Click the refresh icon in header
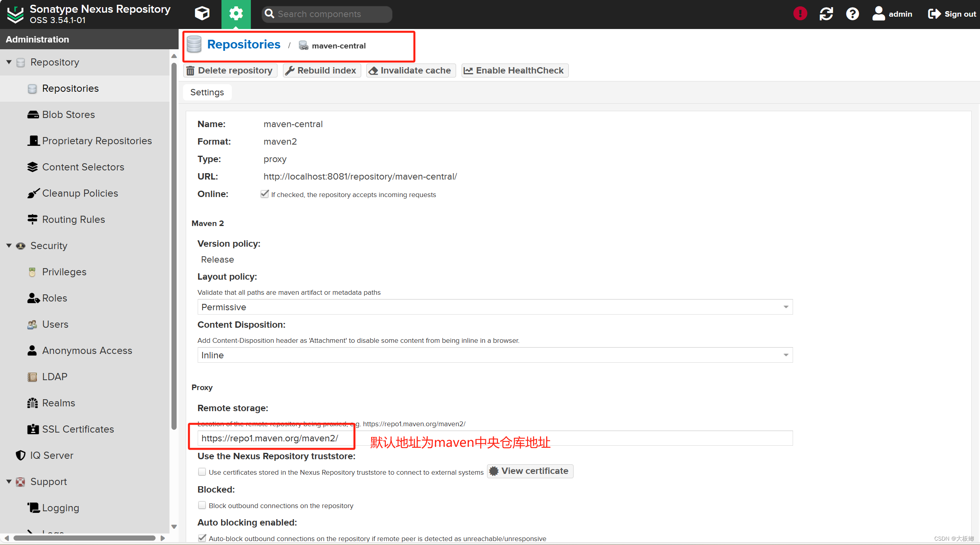Image resolution: width=980 pixels, height=545 pixels. tap(826, 14)
